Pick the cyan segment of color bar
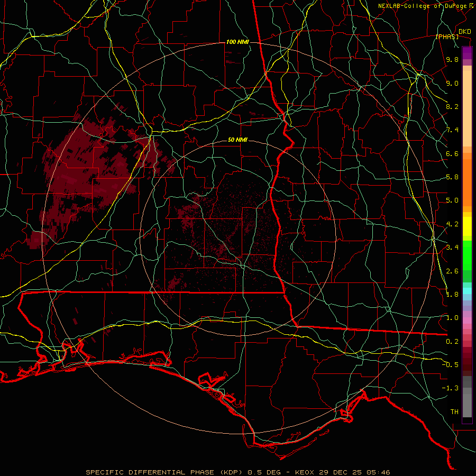The image size is (476, 476). tap(467, 291)
